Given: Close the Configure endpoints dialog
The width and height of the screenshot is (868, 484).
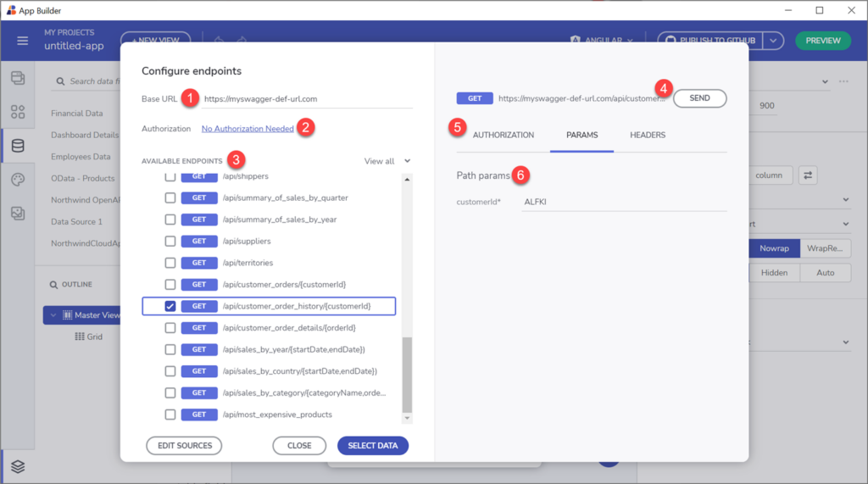Looking at the screenshot, I should click(299, 445).
